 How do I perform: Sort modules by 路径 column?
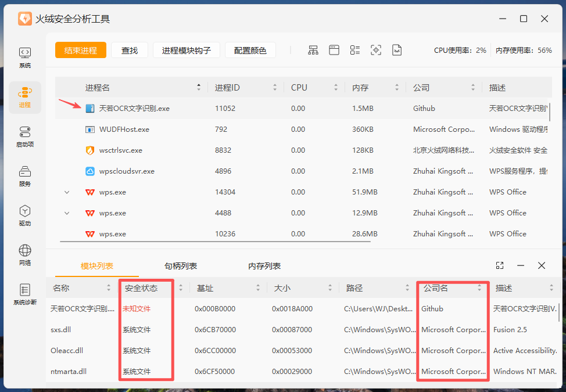[407, 288]
